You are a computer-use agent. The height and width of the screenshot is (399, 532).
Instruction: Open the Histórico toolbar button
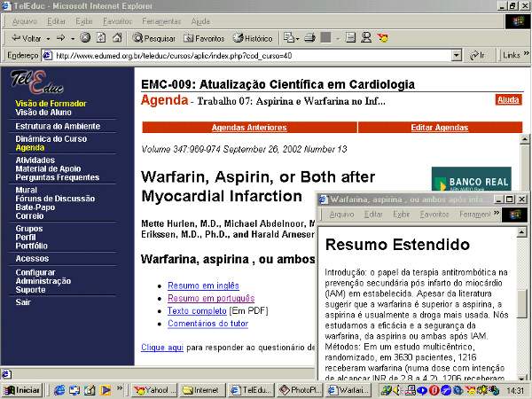253,38
